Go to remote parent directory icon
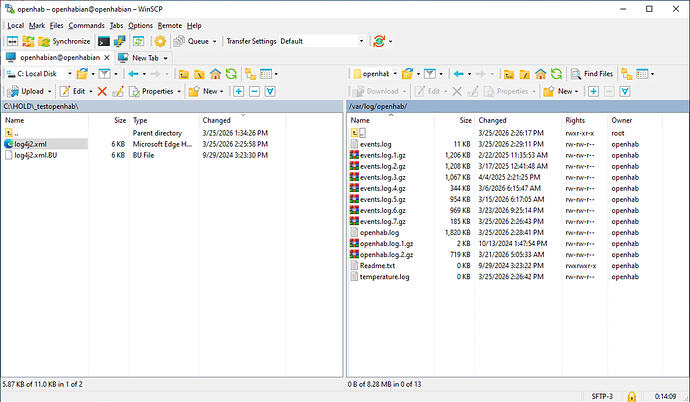This screenshot has height=402, width=690. tap(509, 74)
